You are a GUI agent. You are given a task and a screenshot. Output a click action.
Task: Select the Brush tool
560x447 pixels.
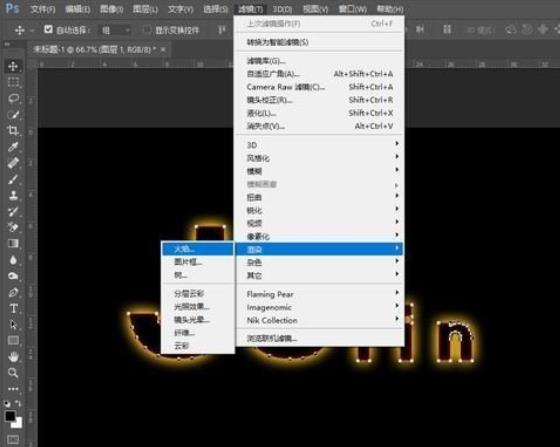[13, 179]
